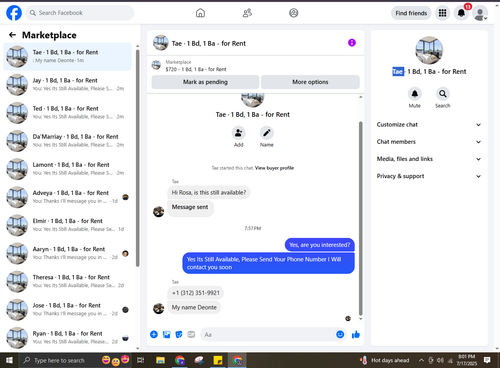The height and width of the screenshot is (368, 500).
Task: Expand Customize chat section
Action: click(x=429, y=125)
